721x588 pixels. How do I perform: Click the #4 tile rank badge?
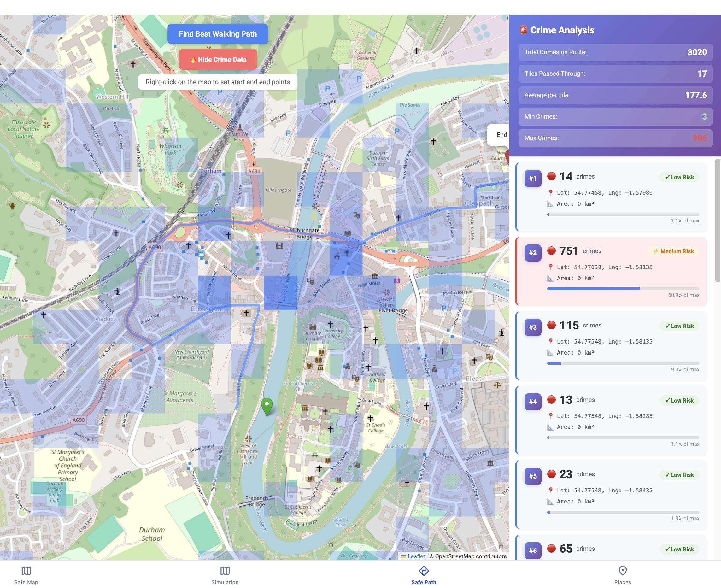[x=533, y=402]
